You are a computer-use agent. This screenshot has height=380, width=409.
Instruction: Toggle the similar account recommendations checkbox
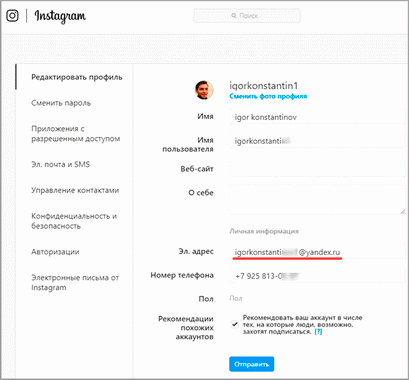(235, 324)
